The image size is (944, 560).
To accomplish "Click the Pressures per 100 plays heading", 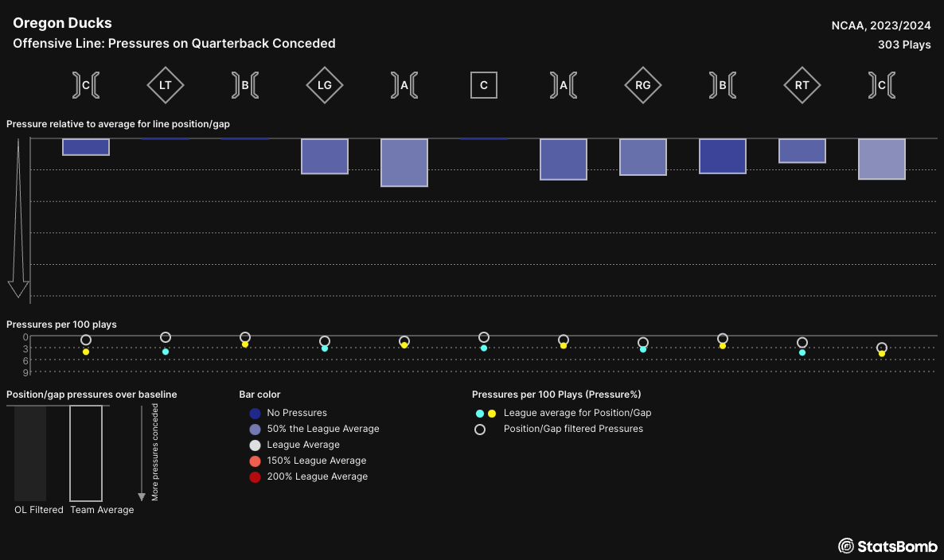I will click(61, 325).
